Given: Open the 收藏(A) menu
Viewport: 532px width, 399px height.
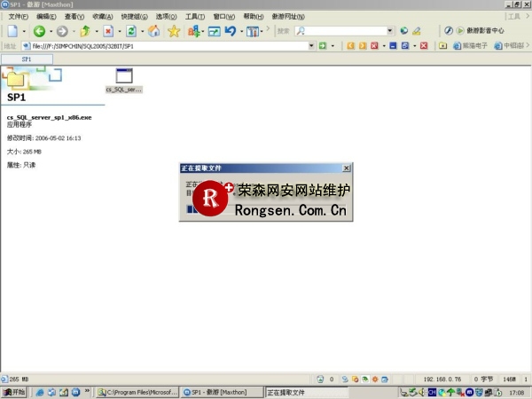Looking at the screenshot, I should pyautogui.click(x=104, y=17).
